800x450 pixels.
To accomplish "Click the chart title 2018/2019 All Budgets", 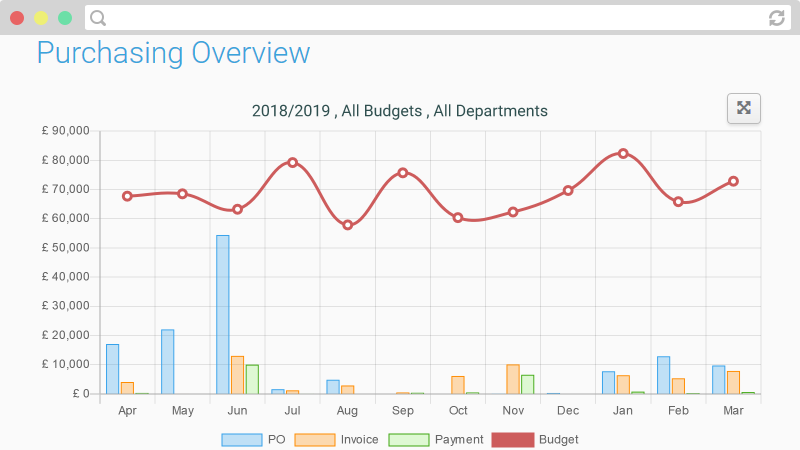I will point(399,111).
